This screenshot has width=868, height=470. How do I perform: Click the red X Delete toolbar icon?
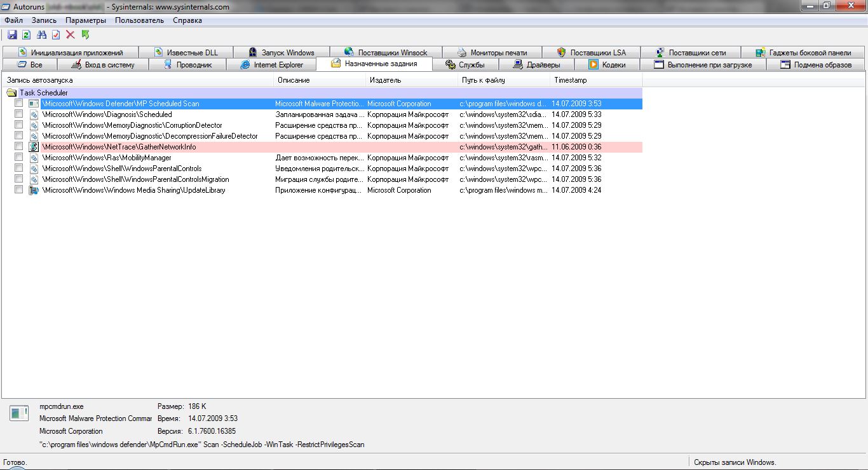71,35
